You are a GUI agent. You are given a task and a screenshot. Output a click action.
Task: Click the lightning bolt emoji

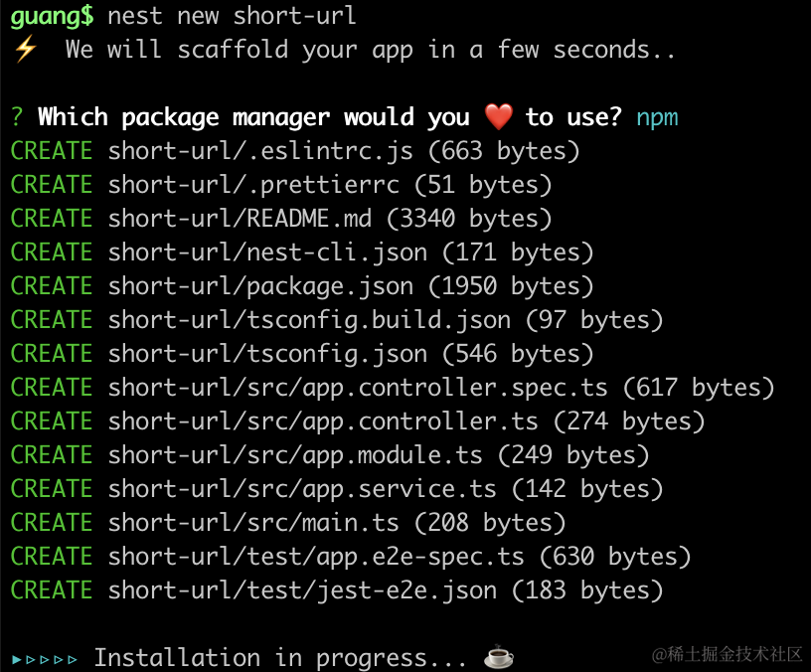pos(24,50)
